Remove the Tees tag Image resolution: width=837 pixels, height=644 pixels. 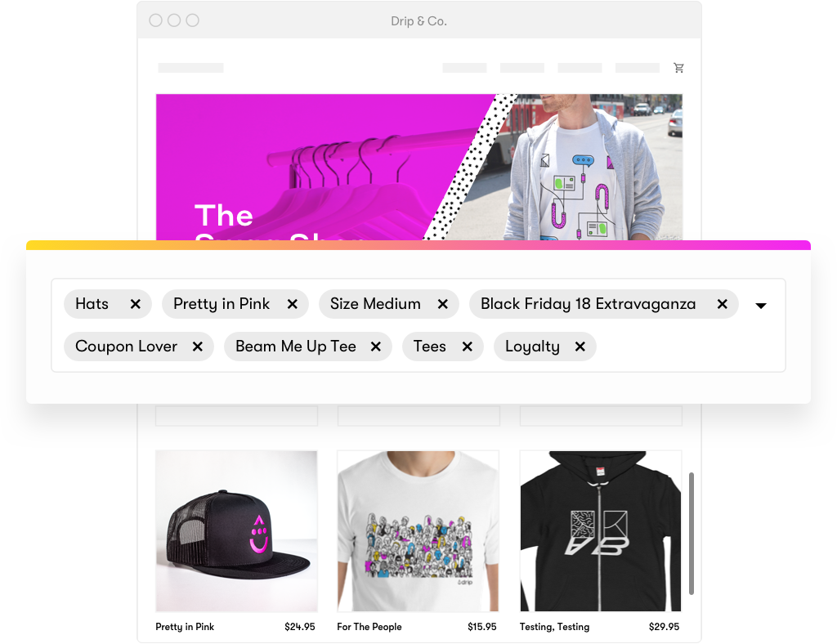467,347
